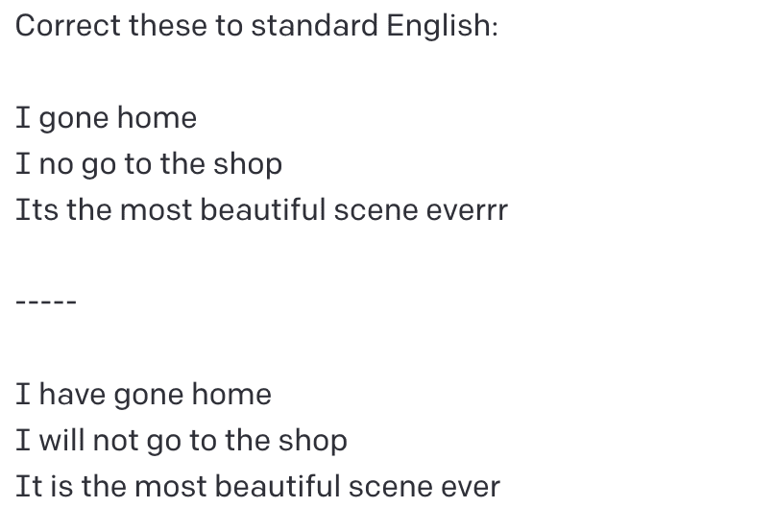Click the word 'Correct' in the heading

click(68, 26)
